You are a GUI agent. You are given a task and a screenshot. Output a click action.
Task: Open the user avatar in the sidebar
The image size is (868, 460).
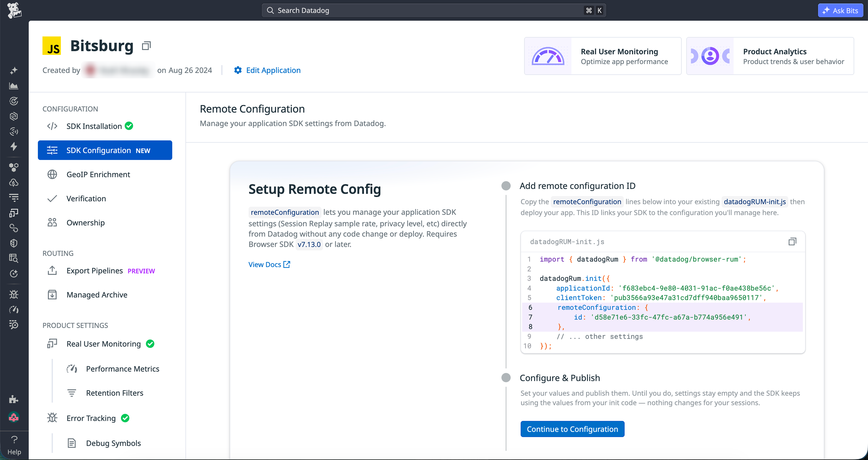(x=14, y=417)
